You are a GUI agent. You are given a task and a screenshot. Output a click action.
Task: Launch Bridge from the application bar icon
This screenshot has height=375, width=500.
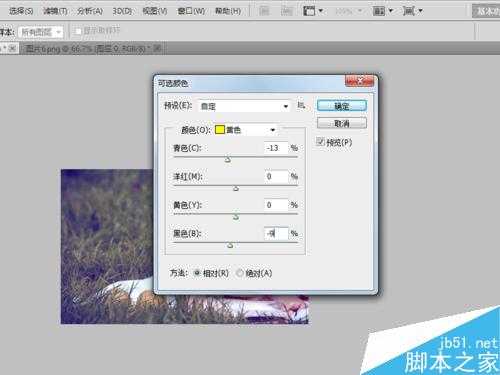click(x=264, y=11)
